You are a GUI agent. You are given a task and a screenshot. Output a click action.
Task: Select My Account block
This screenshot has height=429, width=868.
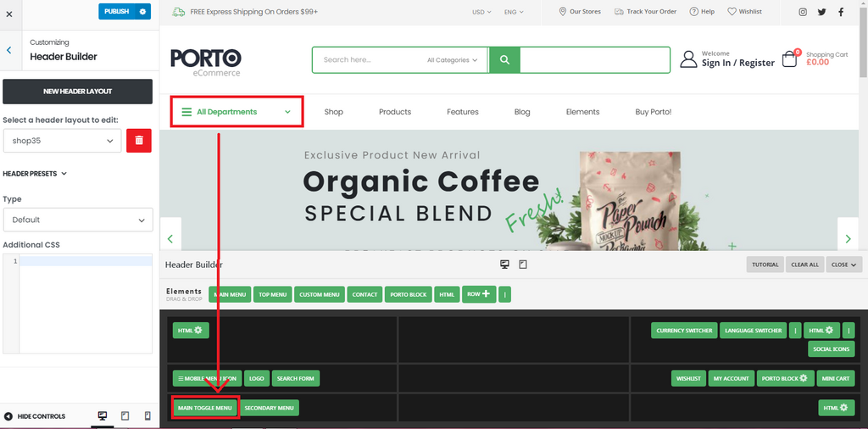click(731, 379)
